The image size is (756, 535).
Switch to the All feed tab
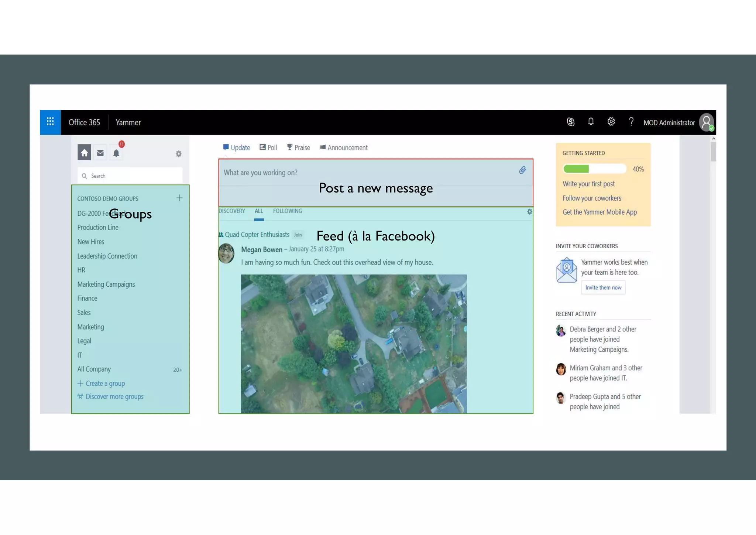(259, 211)
